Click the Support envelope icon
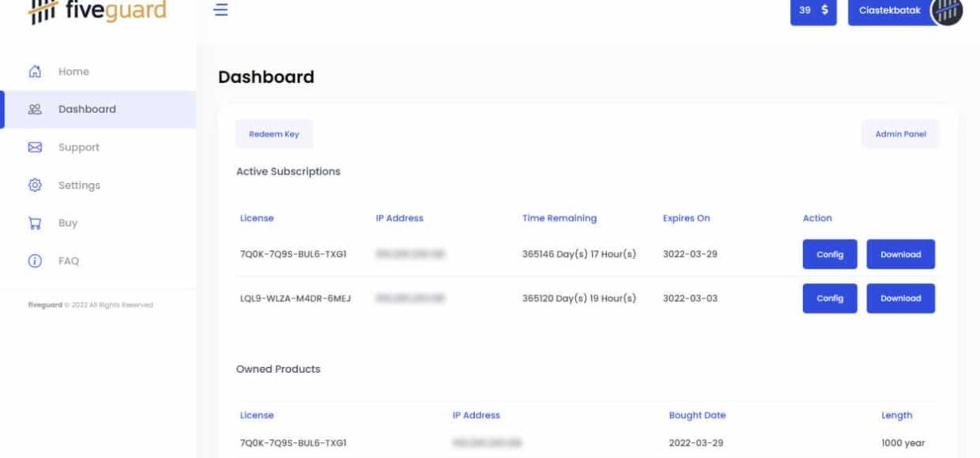The height and width of the screenshot is (458, 980). coord(35,147)
